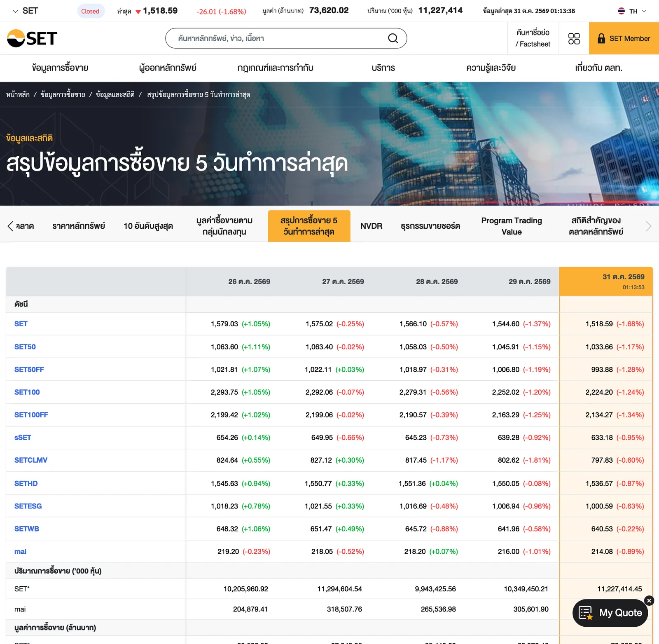Open the sSET index link
659x644 pixels.
[23, 438]
